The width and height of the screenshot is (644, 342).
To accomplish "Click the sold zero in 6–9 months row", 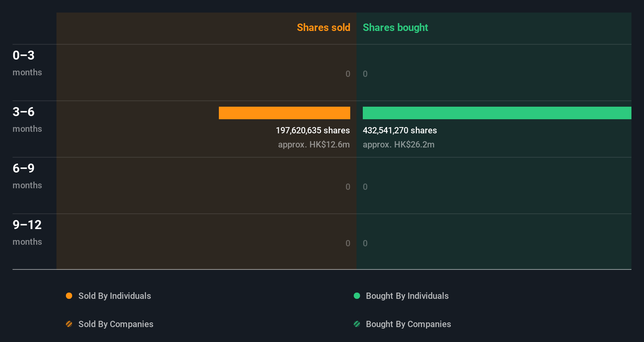I will pos(348,187).
